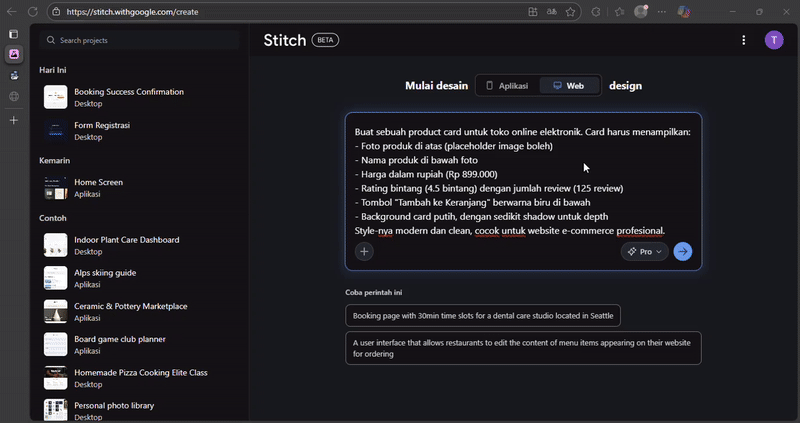Click the 'Coba perintah ini' label
Viewport: 800px width, 423px height.
pyautogui.click(x=373, y=293)
